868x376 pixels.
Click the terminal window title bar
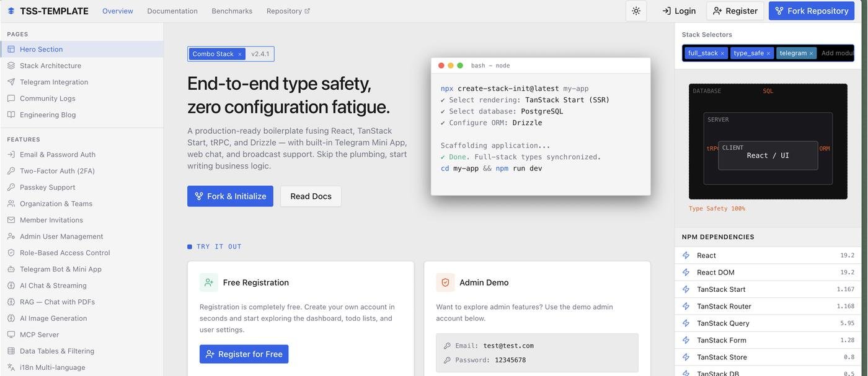pyautogui.click(x=541, y=66)
